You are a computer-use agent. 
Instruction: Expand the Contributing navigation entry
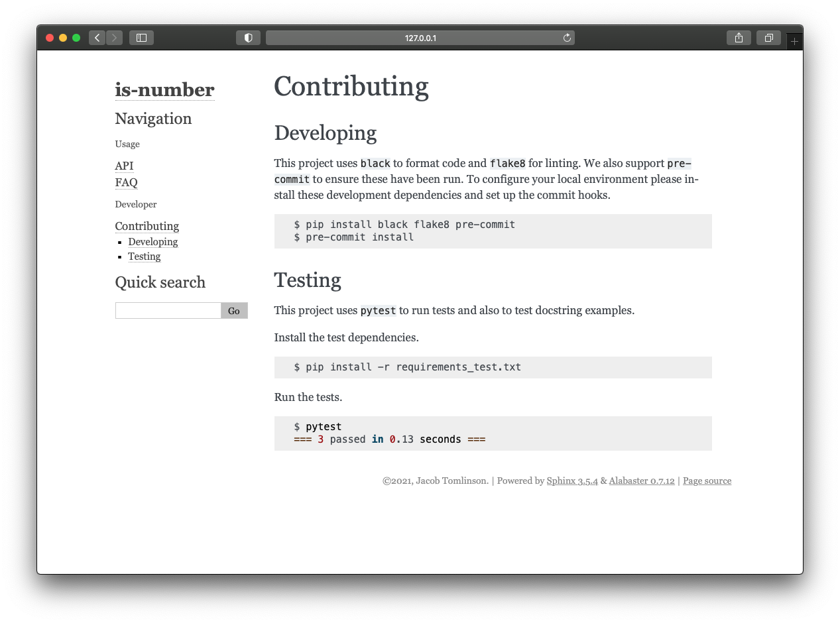[x=147, y=226]
